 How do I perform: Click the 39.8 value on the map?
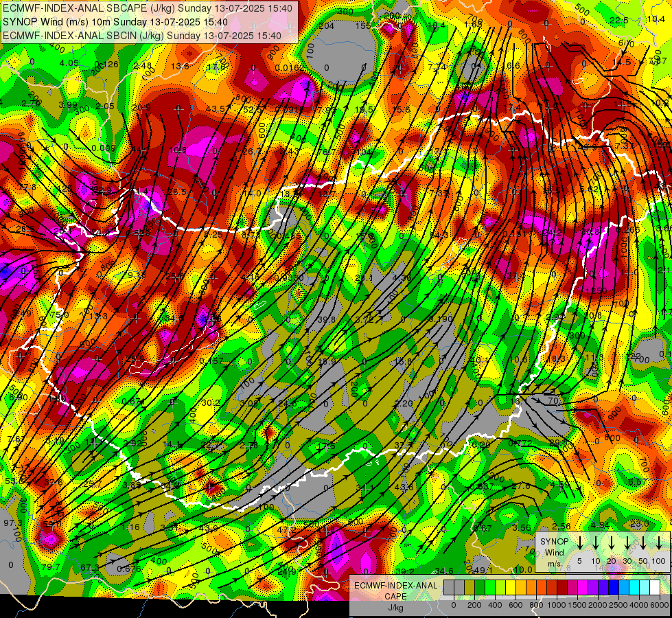[327, 319]
